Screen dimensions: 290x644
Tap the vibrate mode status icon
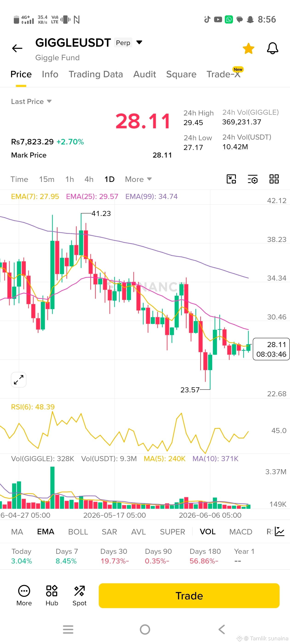65,20
